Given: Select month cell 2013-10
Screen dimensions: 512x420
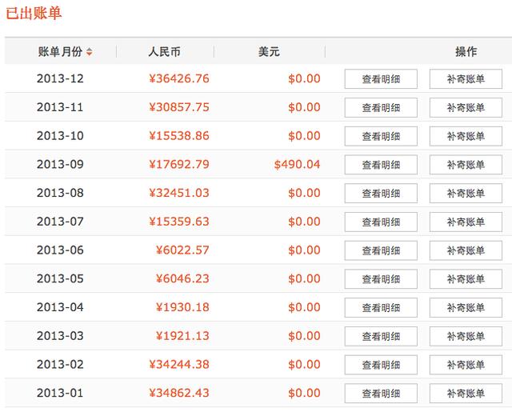Looking at the screenshot, I should point(60,136).
